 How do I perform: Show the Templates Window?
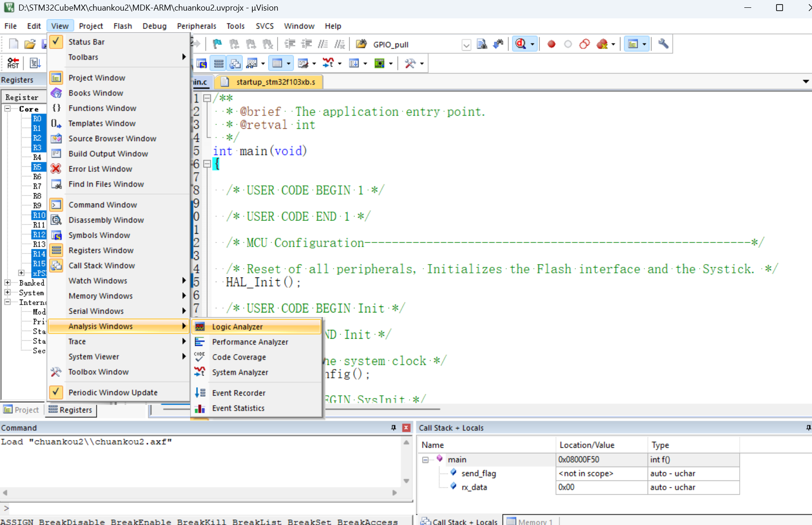coord(119,123)
